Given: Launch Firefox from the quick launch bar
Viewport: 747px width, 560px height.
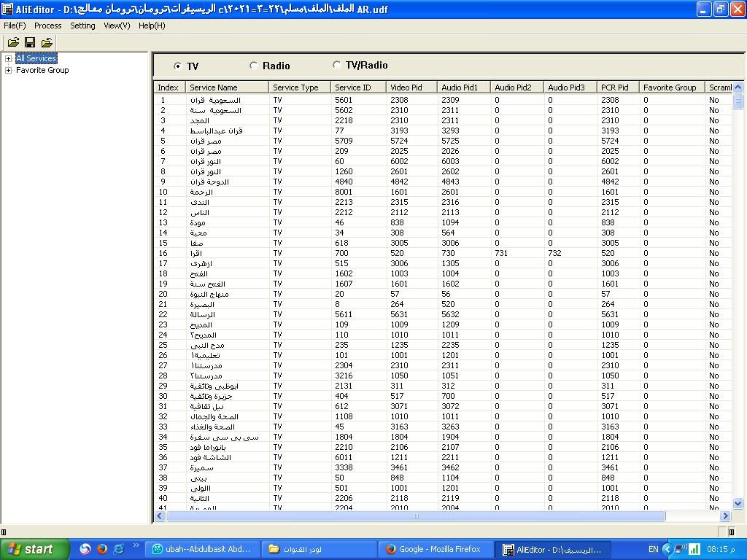Looking at the screenshot, I should coord(102,549).
